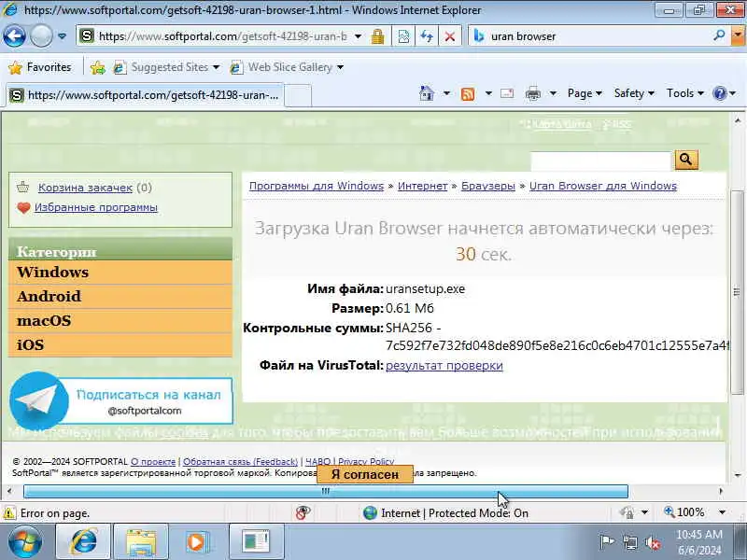Open the Favorites star button
Screen dimensions: 747x560
tap(40, 67)
